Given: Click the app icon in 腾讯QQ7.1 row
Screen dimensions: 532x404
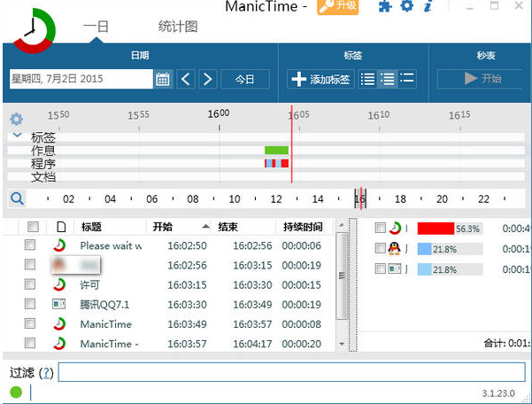Looking at the screenshot, I should [x=59, y=304].
